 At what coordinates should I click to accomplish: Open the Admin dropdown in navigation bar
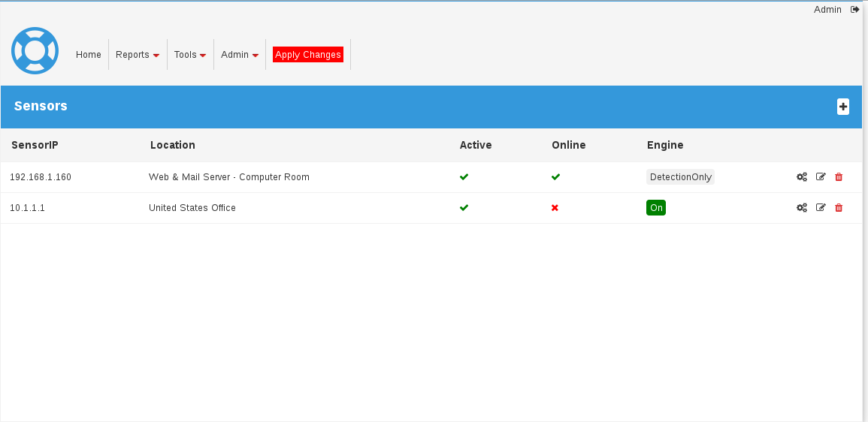click(240, 55)
